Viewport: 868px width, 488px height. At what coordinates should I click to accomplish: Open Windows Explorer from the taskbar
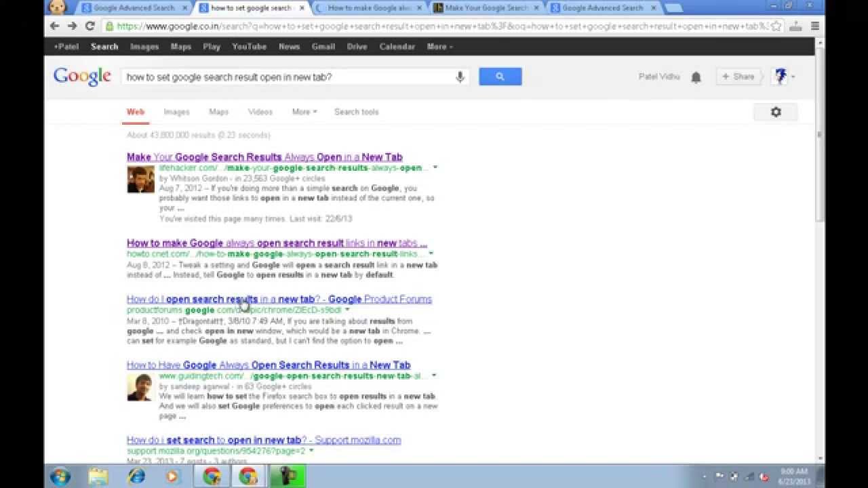pos(98,476)
